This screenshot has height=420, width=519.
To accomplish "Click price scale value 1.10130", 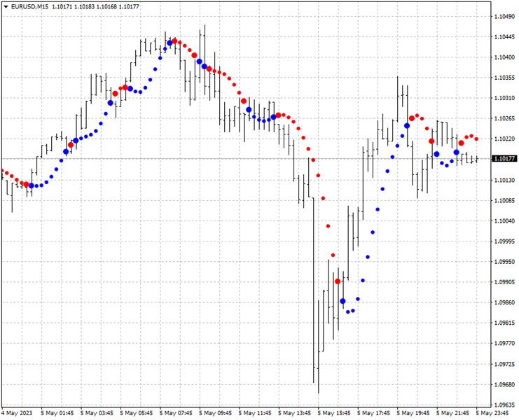I will [x=504, y=180].
